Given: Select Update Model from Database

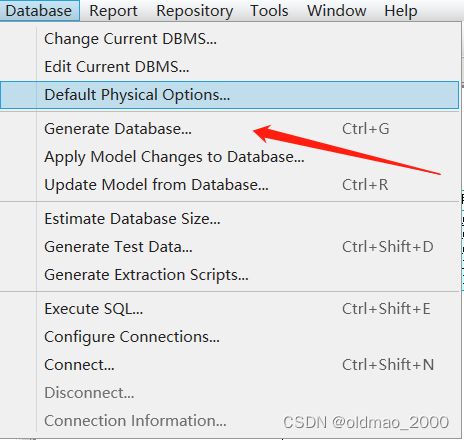Looking at the screenshot, I should (230, 185).
